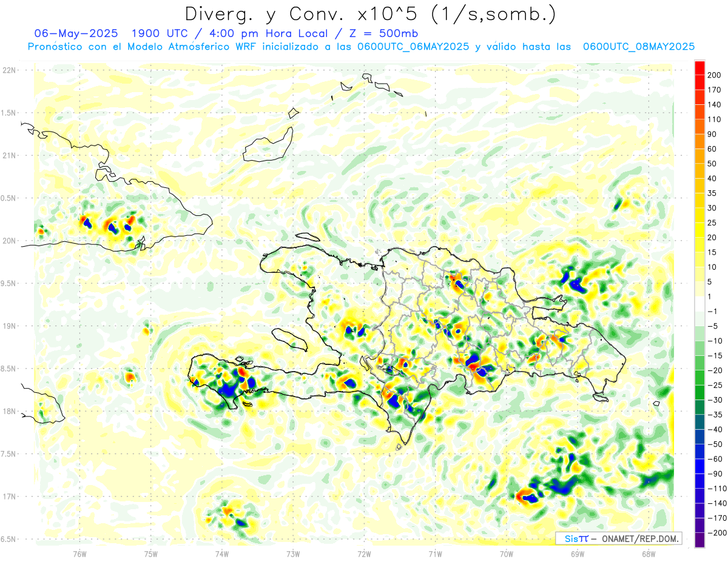Click the color scale value -200
728x562 pixels.
717,533
